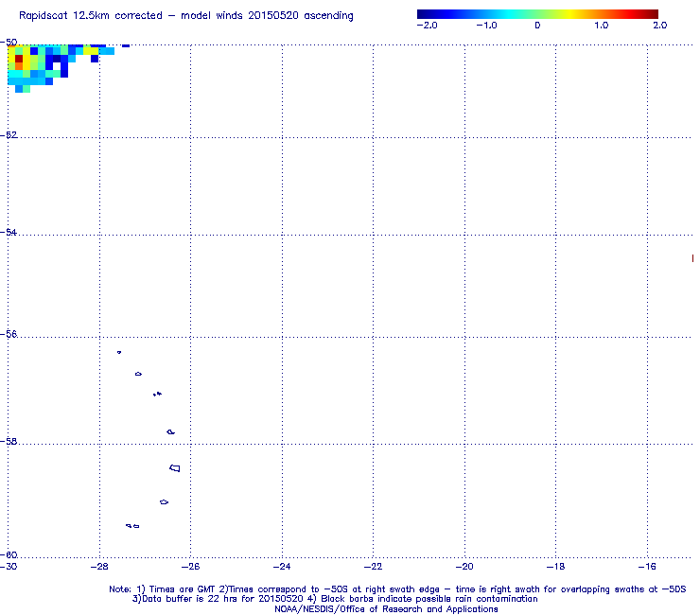Click the Rapidscat 12.5km plot title
The width and height of the screenshot is (700, 615).
point(186,16)
